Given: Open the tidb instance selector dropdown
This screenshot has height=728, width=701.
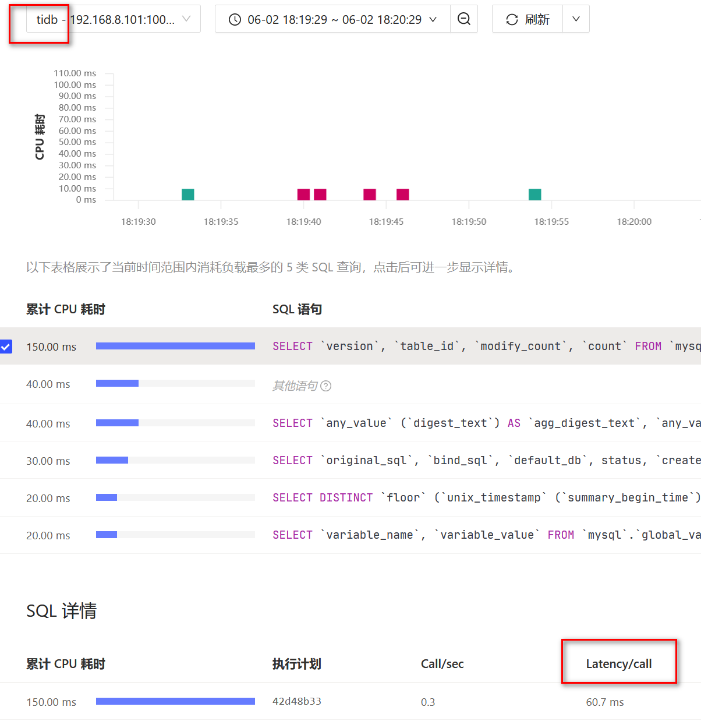Looking at the screenshot, I should tap(114, 19).
